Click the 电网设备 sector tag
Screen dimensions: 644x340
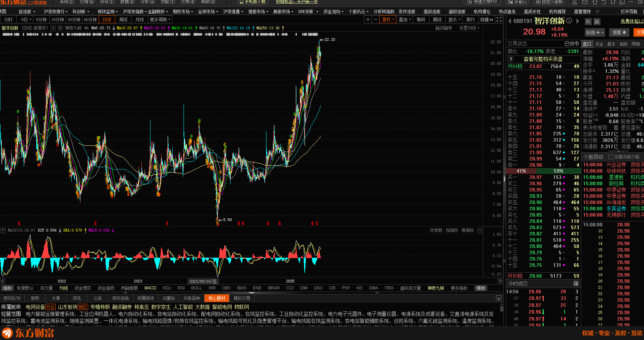tap(35, 307)
